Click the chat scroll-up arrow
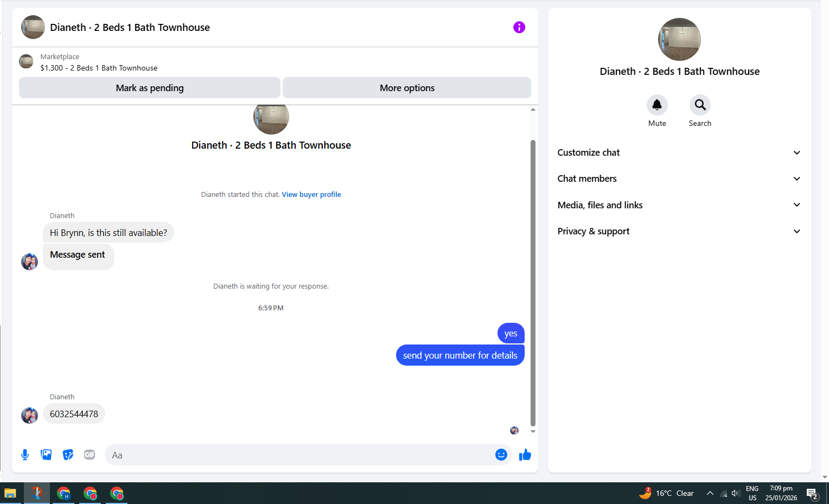 tap(533, 110)
